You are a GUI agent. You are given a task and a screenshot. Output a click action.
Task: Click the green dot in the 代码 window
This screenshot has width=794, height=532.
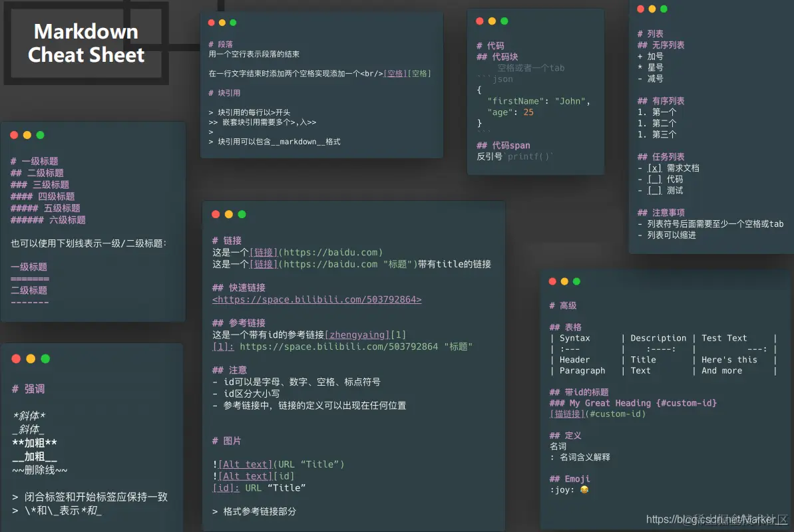click(x=504, y=21)
